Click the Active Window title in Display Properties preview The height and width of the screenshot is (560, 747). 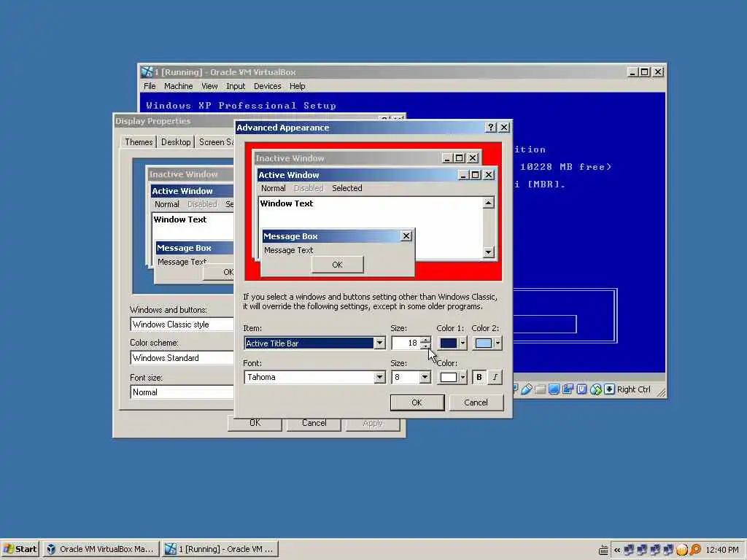[182, 191]
